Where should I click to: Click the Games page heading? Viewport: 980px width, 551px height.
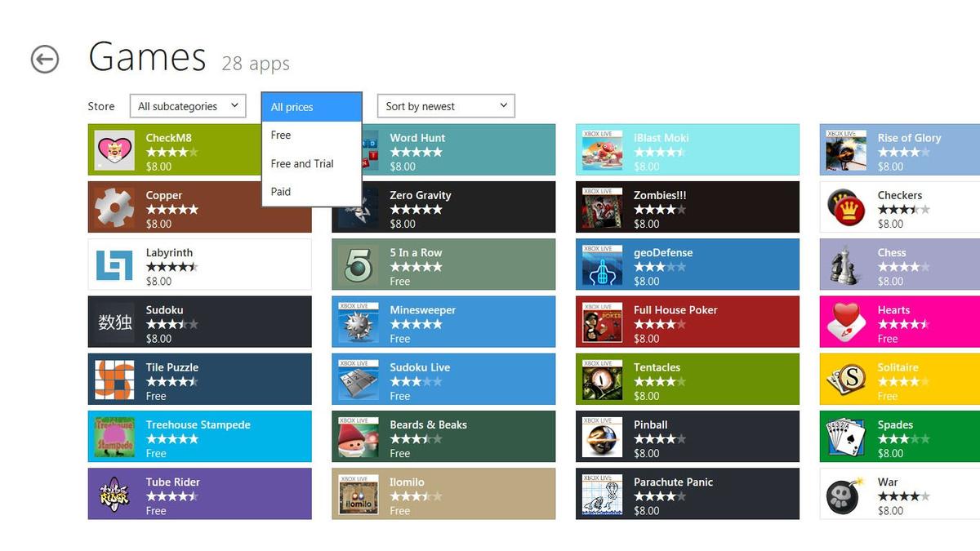tap(147, 57)
